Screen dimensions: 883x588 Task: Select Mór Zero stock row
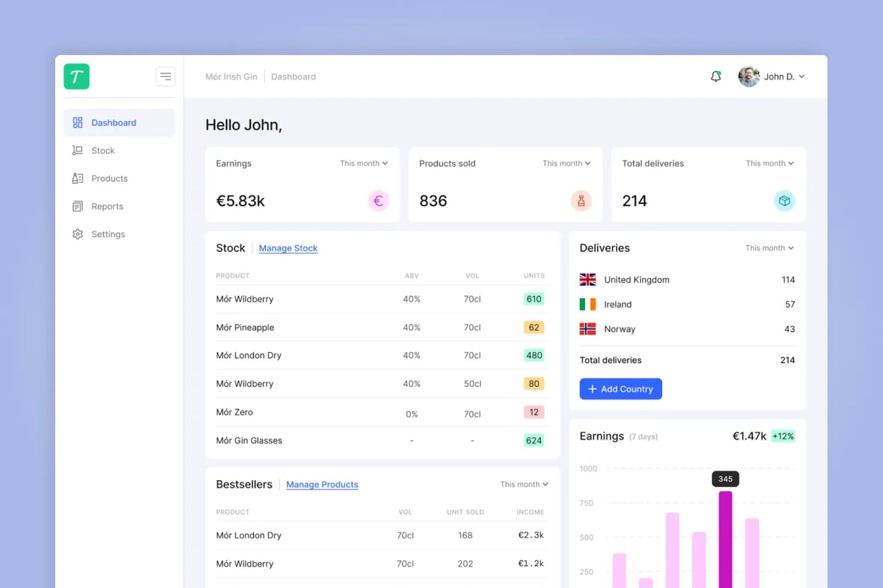coord(382,412)
